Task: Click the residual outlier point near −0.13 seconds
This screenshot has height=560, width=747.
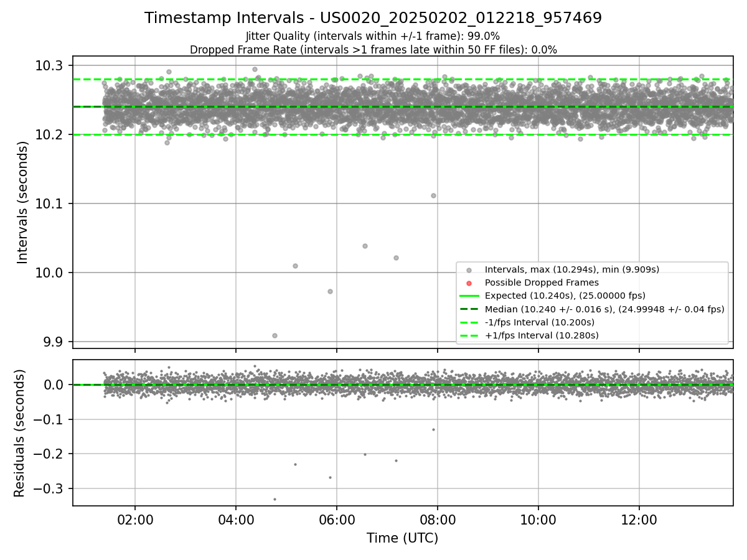Action: pyautogui.click(x=433, y=429)
